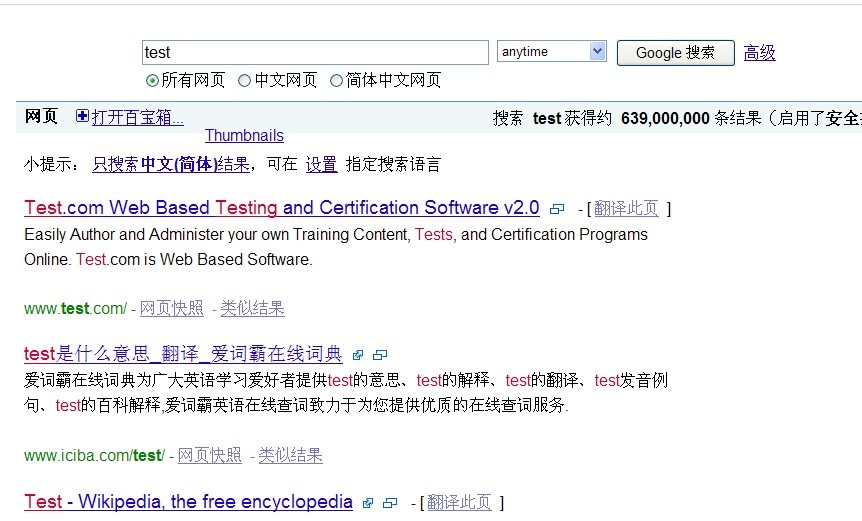
Task: Click the window icon after Wikipedia result title
Action: [390, 503]
